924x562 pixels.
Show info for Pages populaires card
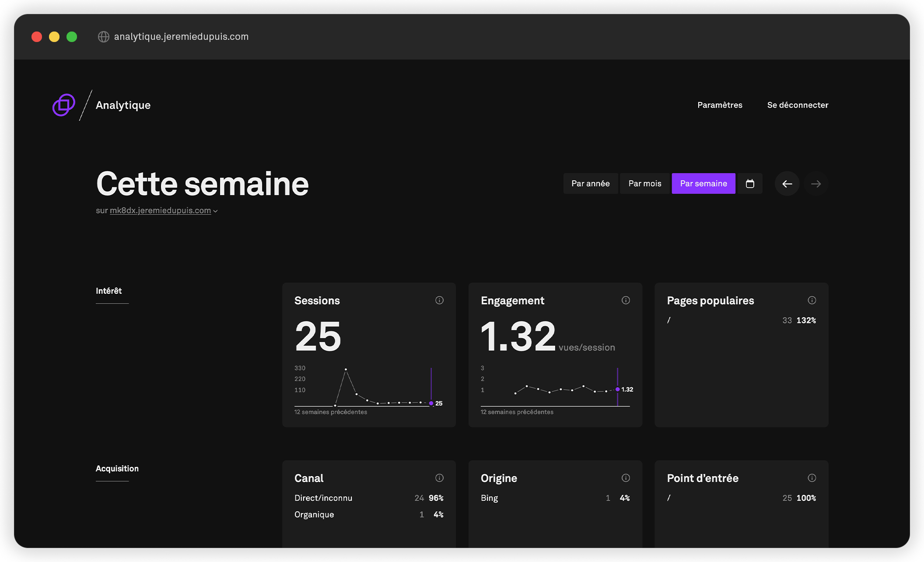point(812,300)
